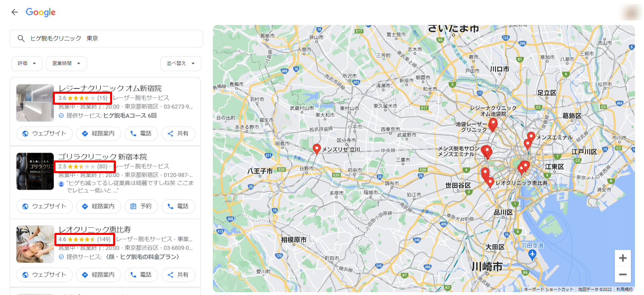The image size is (644, 295).
Task: Call レジーナクリニック オム新宿院 via 電話 button
Action: [141, 134]
